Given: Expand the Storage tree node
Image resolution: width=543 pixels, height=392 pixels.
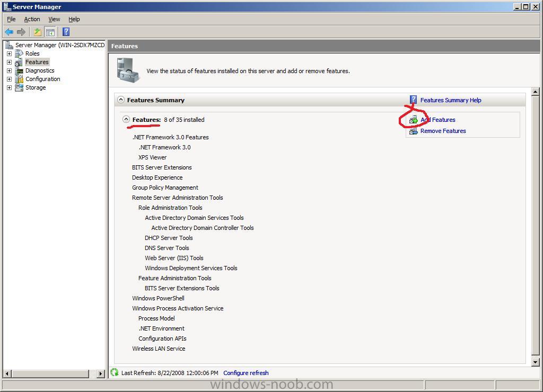Looking at the screenshot, I should (10, 87).
